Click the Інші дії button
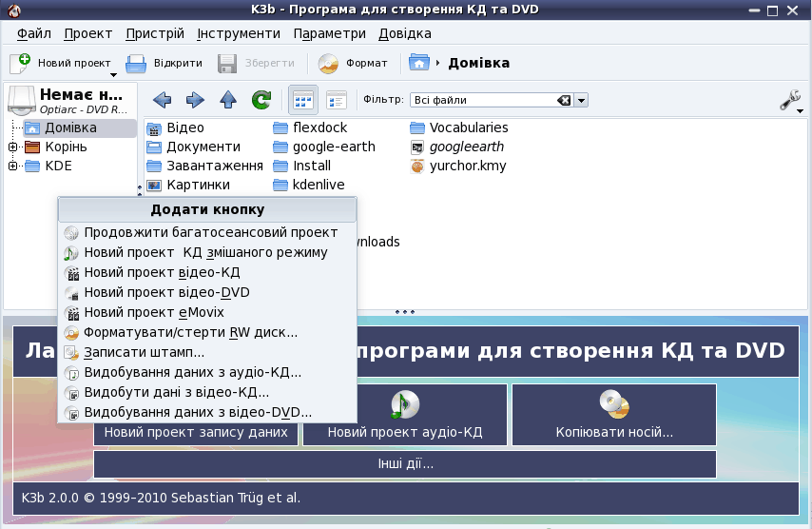This screenshot has height=529, width=812. click(404, 464)
